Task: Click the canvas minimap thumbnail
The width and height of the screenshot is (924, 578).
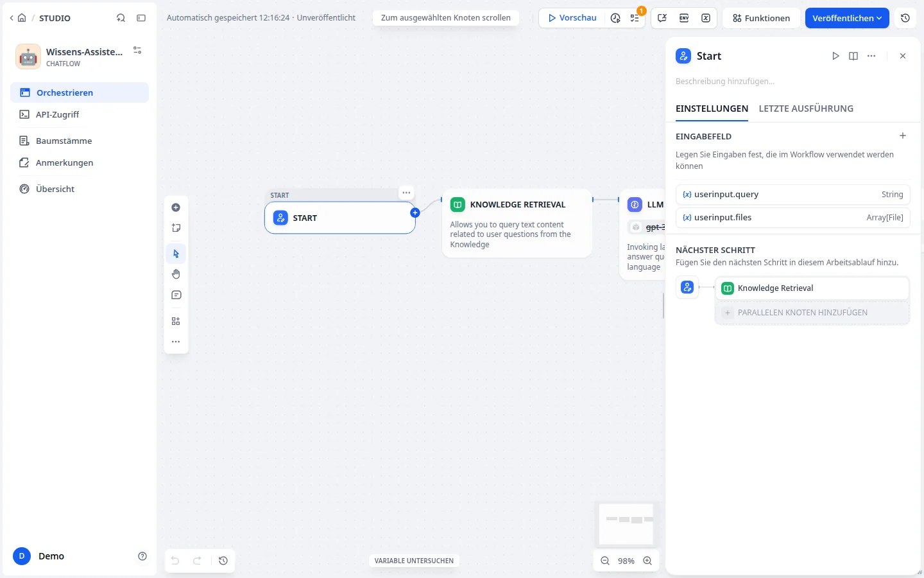Action: 626,524
